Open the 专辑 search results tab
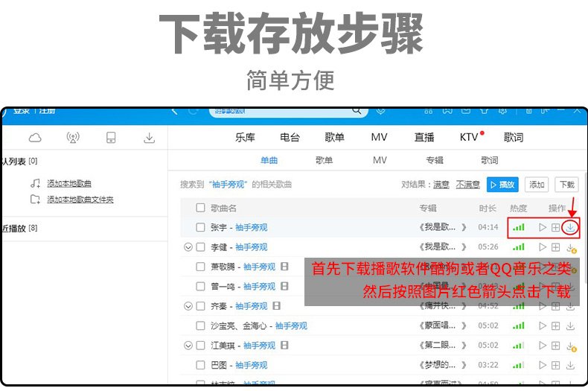 [x=435, y=160]
